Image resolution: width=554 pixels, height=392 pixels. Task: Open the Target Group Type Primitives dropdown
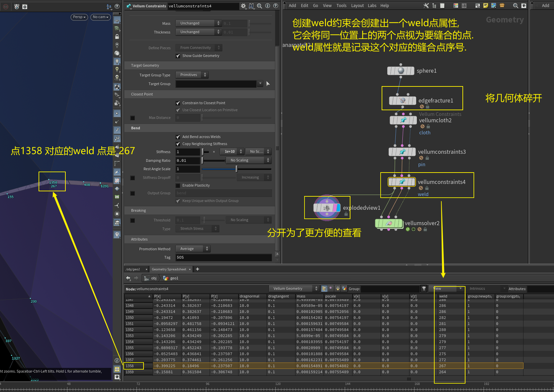tap(192, 75)
